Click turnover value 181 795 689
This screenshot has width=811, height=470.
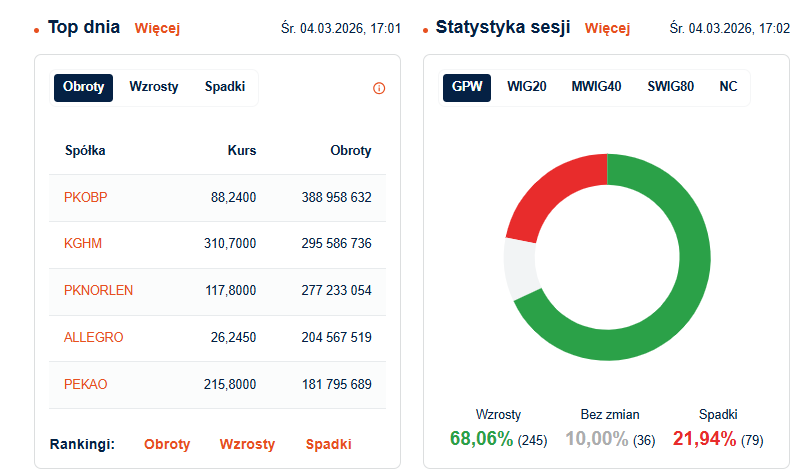[x=337, y=385]
